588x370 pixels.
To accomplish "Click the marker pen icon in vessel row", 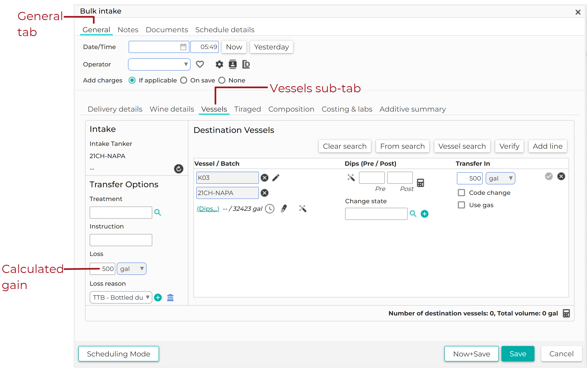I will tap(284, 209).
